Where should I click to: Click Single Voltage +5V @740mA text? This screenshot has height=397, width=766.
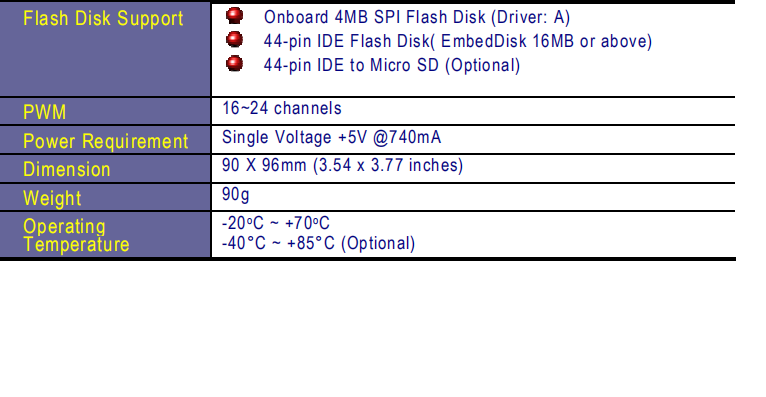pos(332,137)
